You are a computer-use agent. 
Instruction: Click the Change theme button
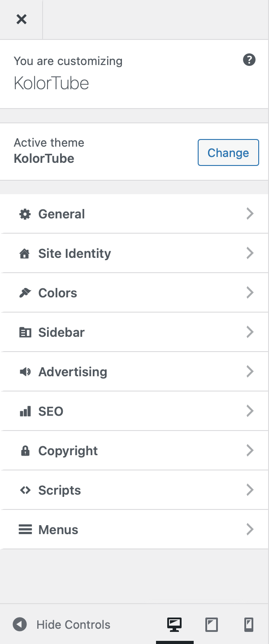pyautogui.click(x=228, y=152)
